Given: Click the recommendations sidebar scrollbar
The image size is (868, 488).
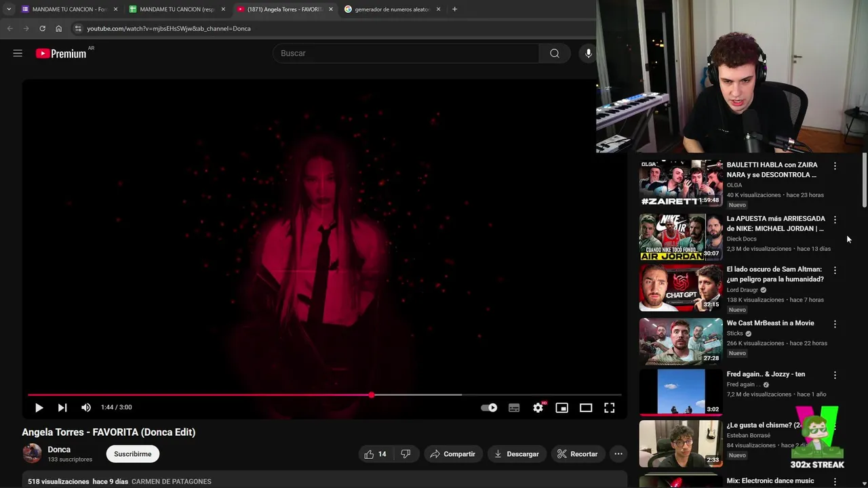Looking at the screenshot, I should (865, 180).
